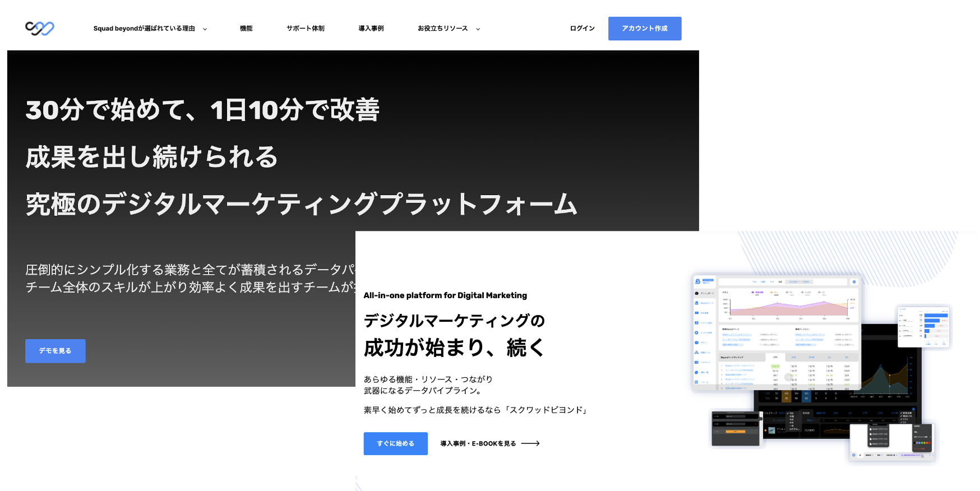Click the arrow after E-BOOKを見る

(x=530, y=443)
